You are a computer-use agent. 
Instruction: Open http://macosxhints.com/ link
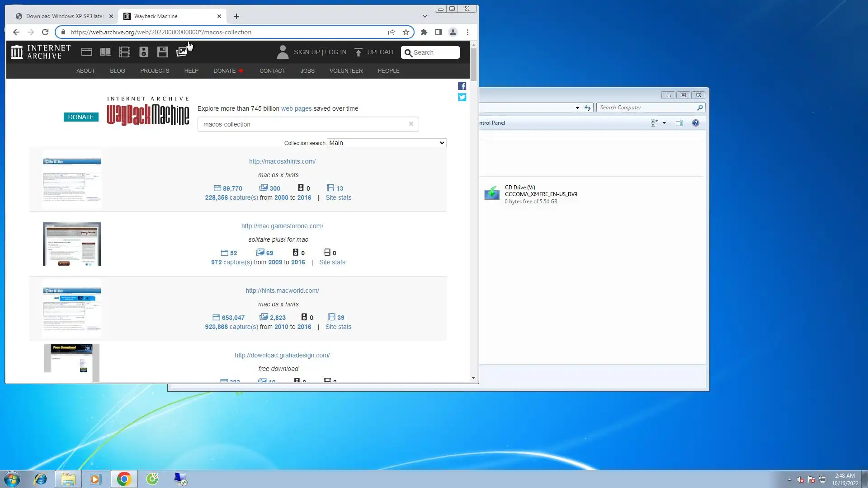282,161
